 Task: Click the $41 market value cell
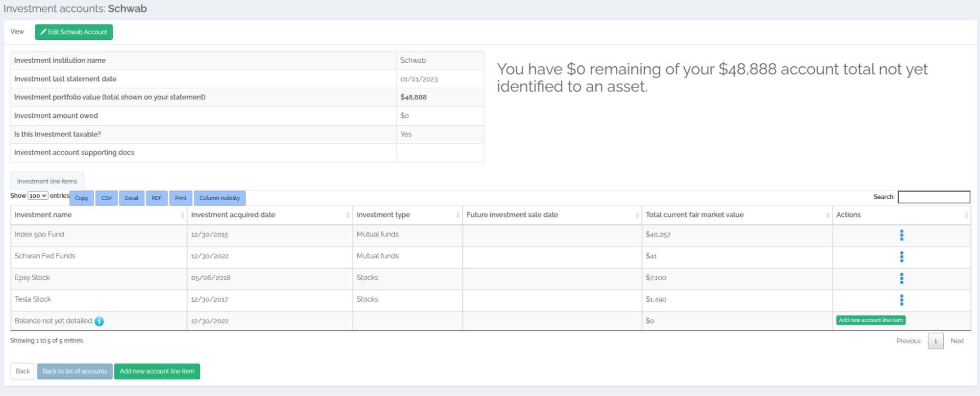point(737,257)
